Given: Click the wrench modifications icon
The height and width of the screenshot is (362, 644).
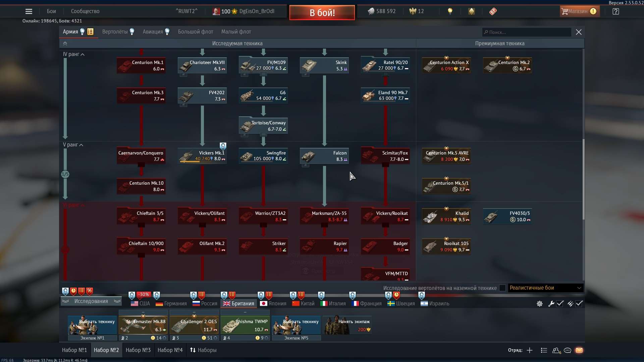Looking at the screenshot, I should point(551,304).
